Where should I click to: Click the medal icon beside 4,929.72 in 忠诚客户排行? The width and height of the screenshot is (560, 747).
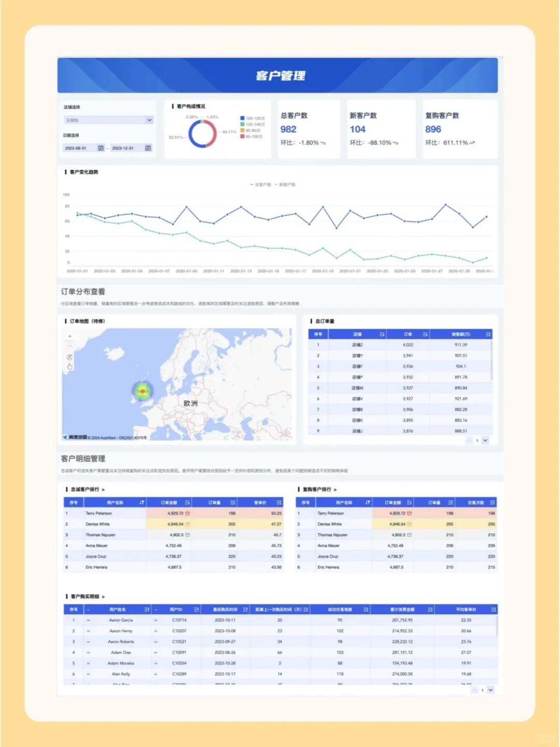tap(188, 514)
